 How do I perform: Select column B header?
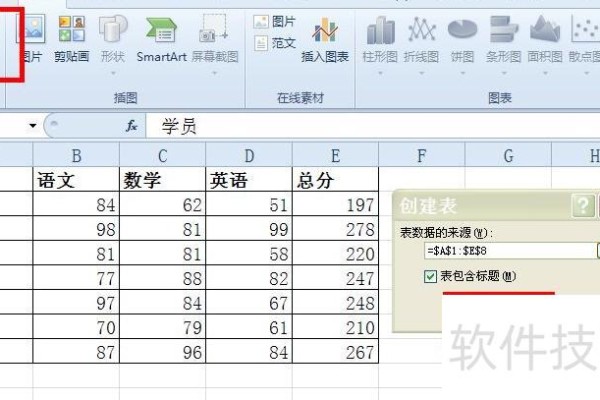pyautogui.click(x=76, y=155)
